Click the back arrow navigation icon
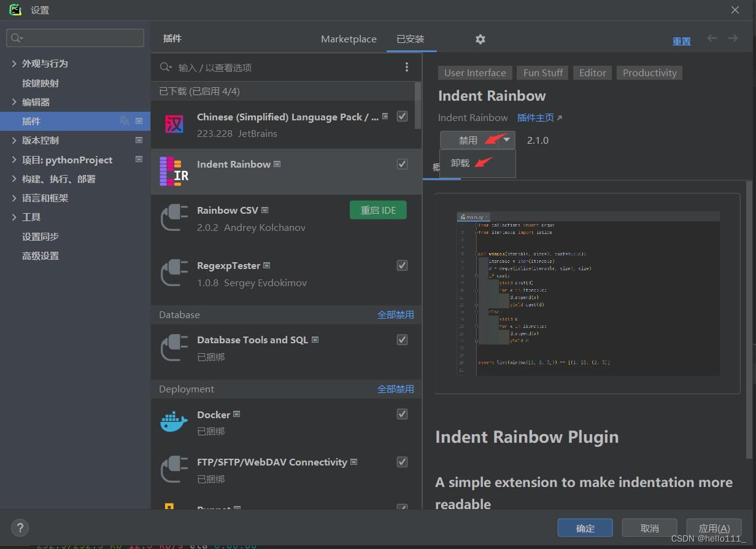 tap(712, 38)
